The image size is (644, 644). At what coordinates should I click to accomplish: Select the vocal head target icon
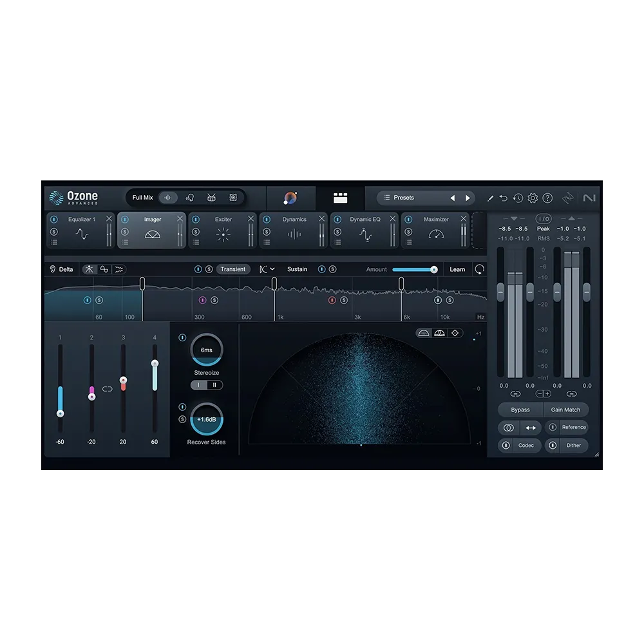coord(190,198)
